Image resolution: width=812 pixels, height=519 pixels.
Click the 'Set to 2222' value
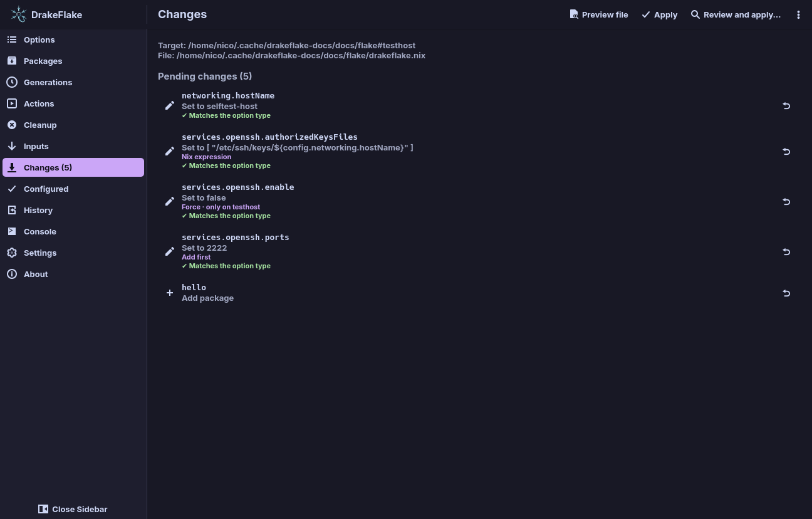(204, 248)
